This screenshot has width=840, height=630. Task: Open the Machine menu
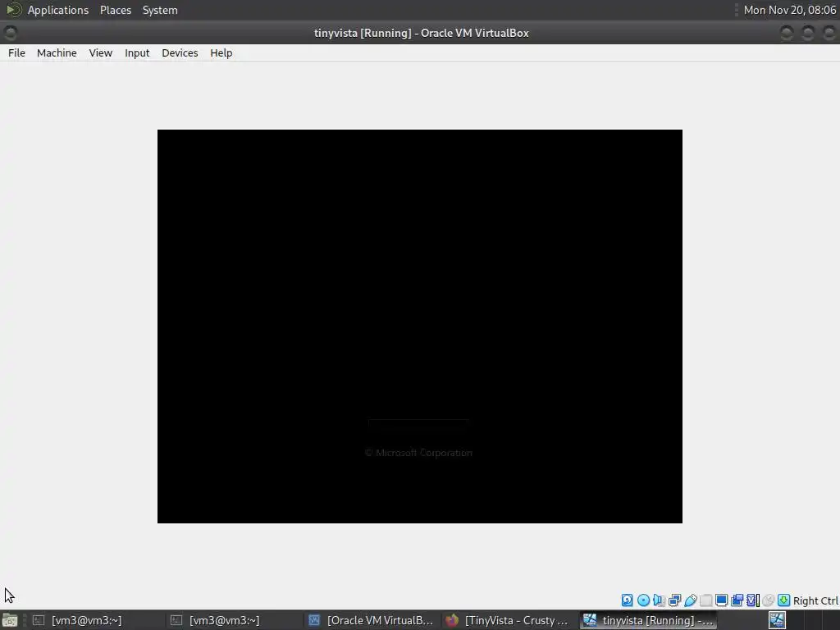pos(57,53)
